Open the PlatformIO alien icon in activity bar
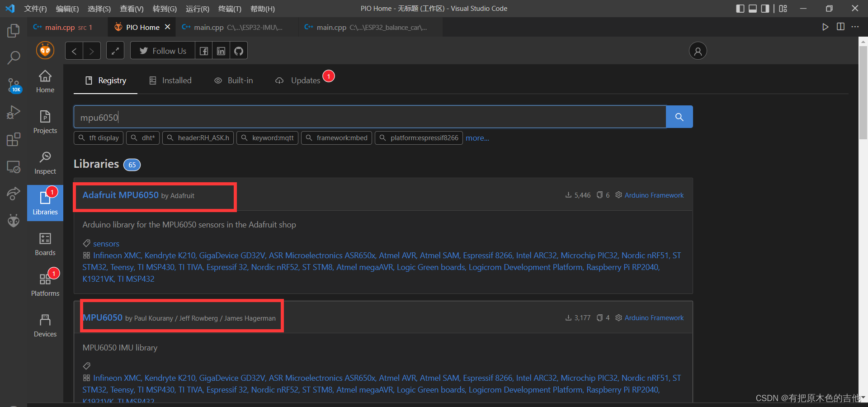Screen dimensions: 868x407 [14, 220]
